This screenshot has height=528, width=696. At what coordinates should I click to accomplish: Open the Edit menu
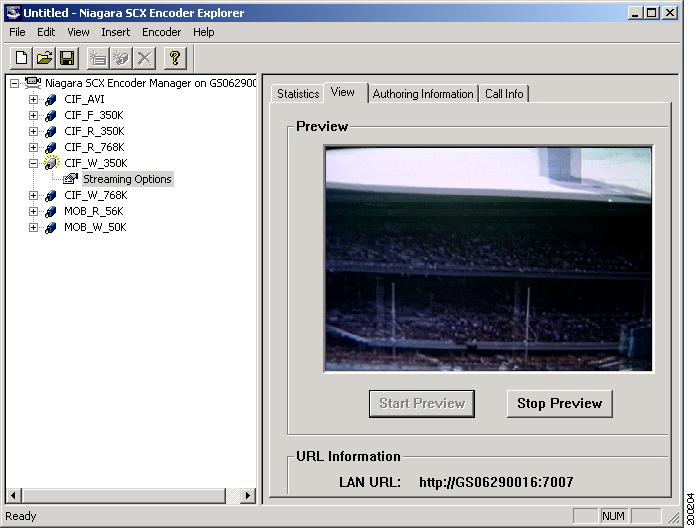(46, 32)
